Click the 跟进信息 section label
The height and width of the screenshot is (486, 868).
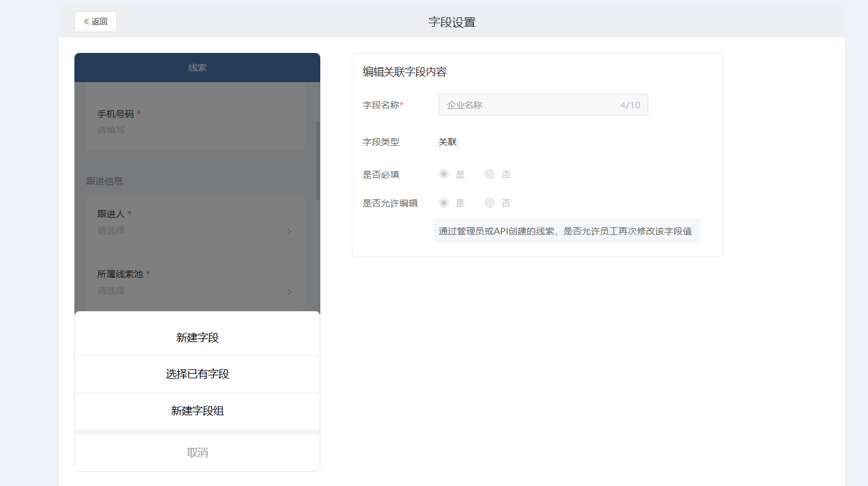pos(104,181)
